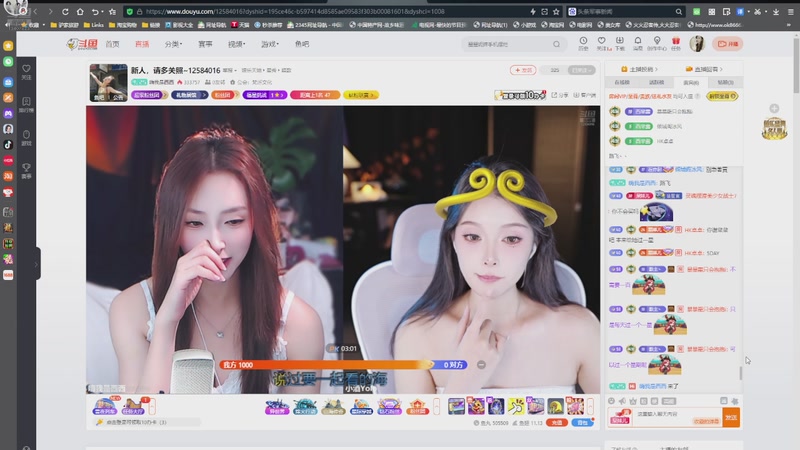Click the golden medal badge right of chat

pos(774,129)
